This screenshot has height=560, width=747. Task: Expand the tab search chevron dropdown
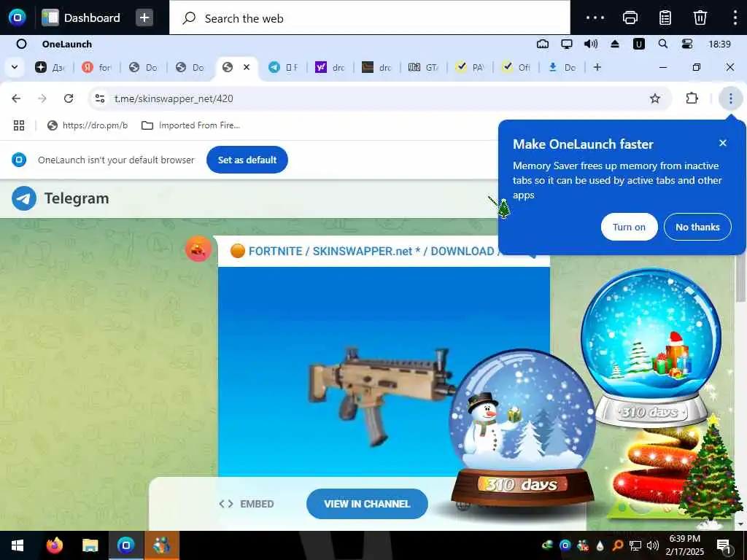pyautogui.click(x=15, y=67)
